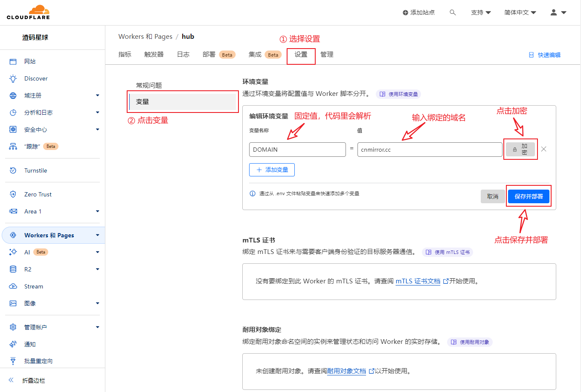This screenshot has height=392, width=581.
Task: Expand the 管理帐户 submenu arrow
Action: 97,327
